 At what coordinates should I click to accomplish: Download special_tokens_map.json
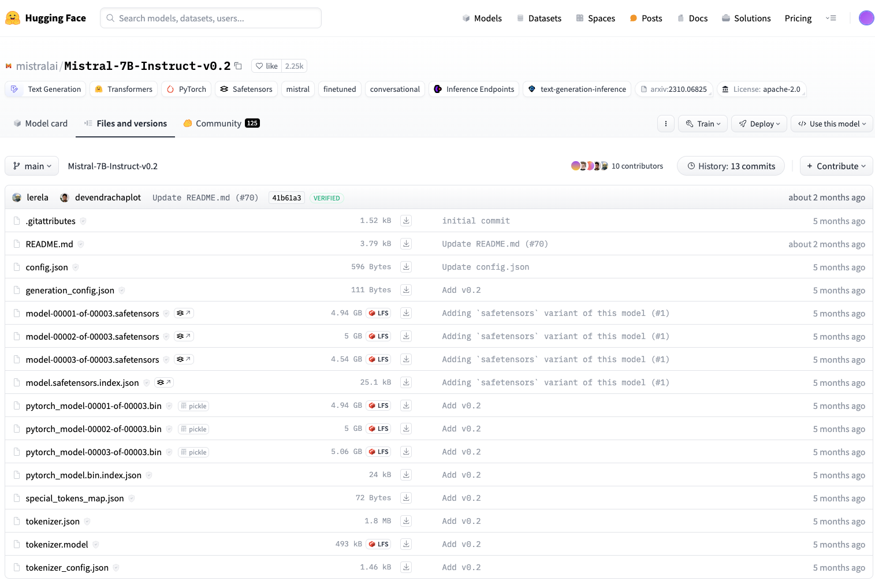click(x=406, y=498)
